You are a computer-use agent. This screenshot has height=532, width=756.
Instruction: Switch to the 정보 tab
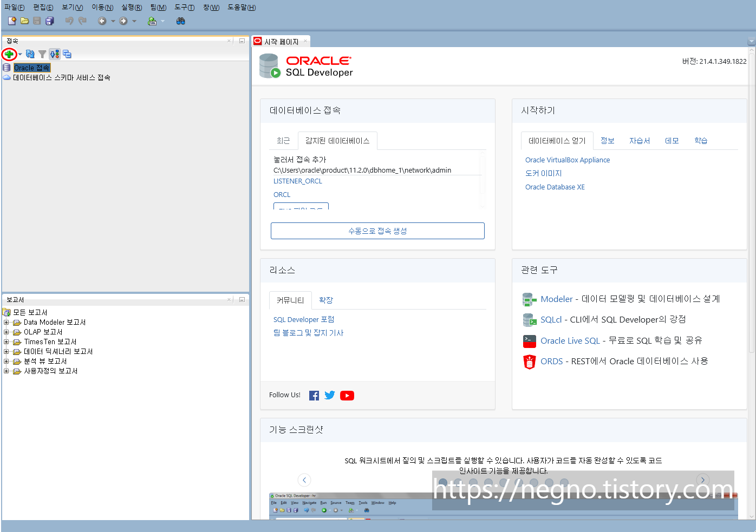[608, 141]
